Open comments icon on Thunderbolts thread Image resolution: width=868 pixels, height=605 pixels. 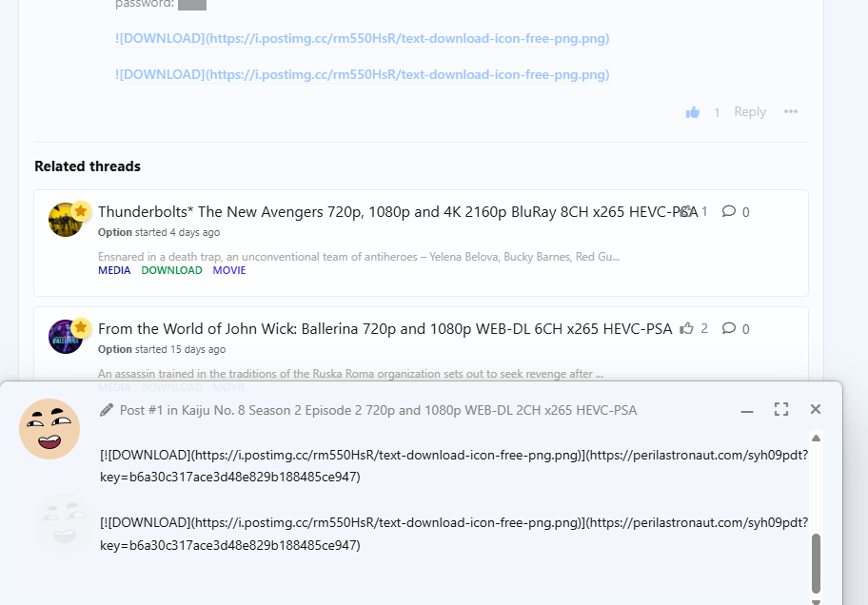click(x=728, y=211)
